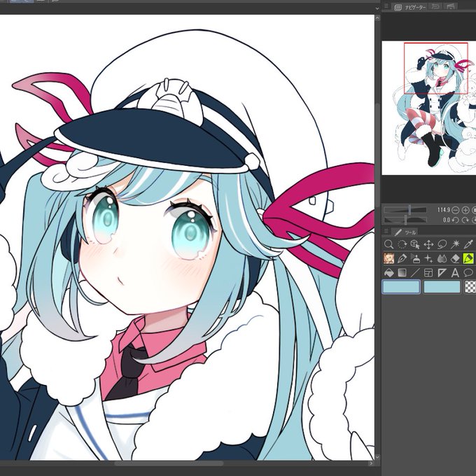Switch to the Sub View tab

tap(435, 7)
